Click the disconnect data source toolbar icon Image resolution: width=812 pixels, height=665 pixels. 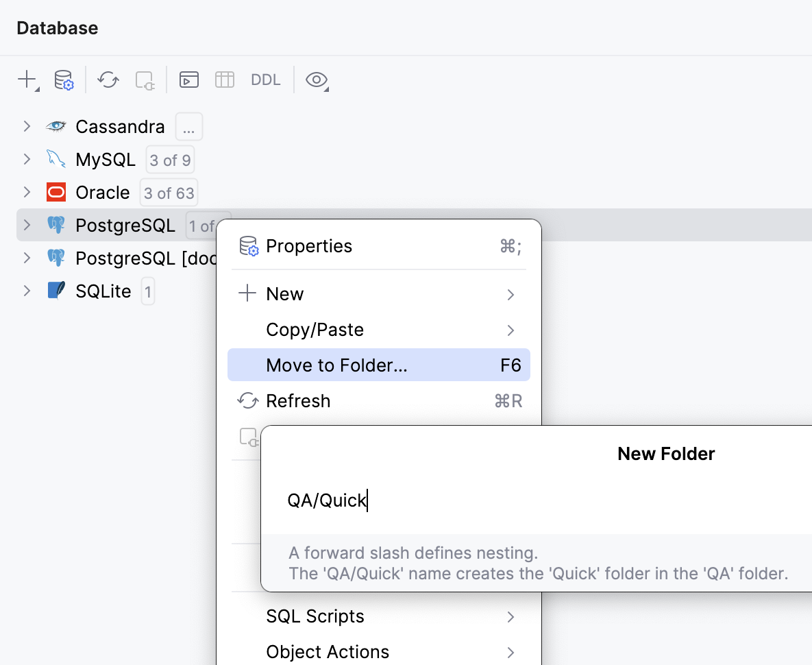[144, 80]
